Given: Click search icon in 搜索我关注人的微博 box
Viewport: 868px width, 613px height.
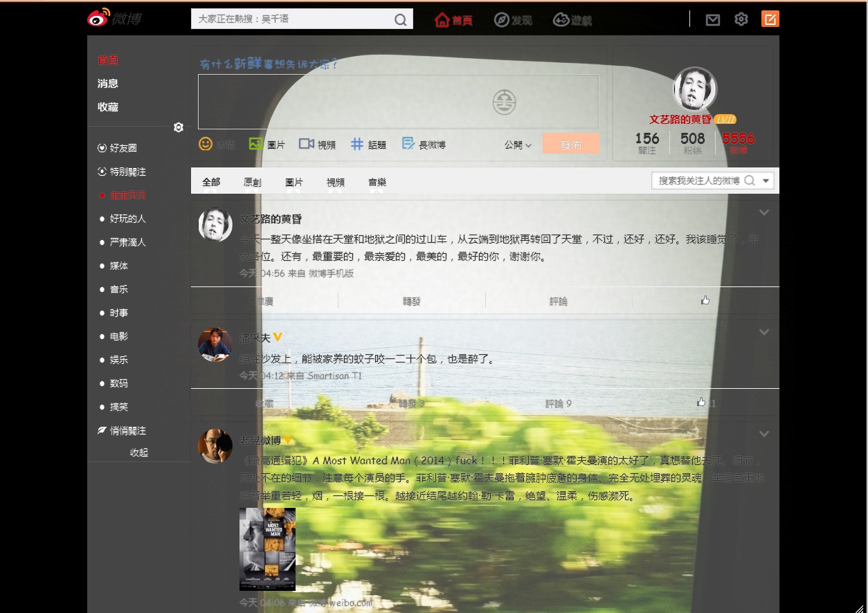Looking at the screenshot, I should pos(750,181).
